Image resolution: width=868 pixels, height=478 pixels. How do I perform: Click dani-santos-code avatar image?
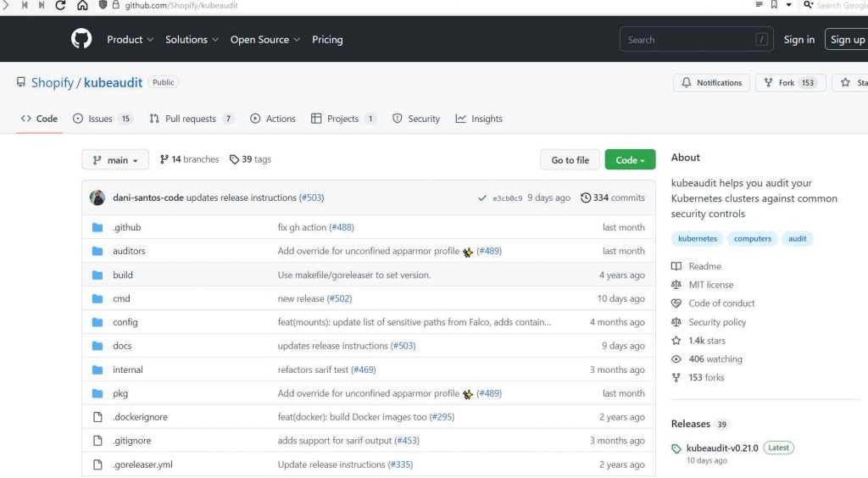click(97, 197)
